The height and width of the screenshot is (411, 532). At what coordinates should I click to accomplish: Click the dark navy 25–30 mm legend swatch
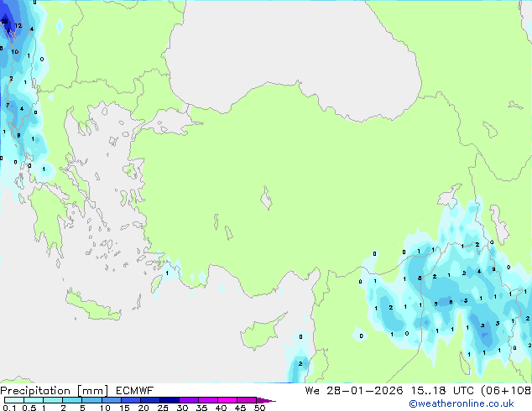[x=170, y=400]
